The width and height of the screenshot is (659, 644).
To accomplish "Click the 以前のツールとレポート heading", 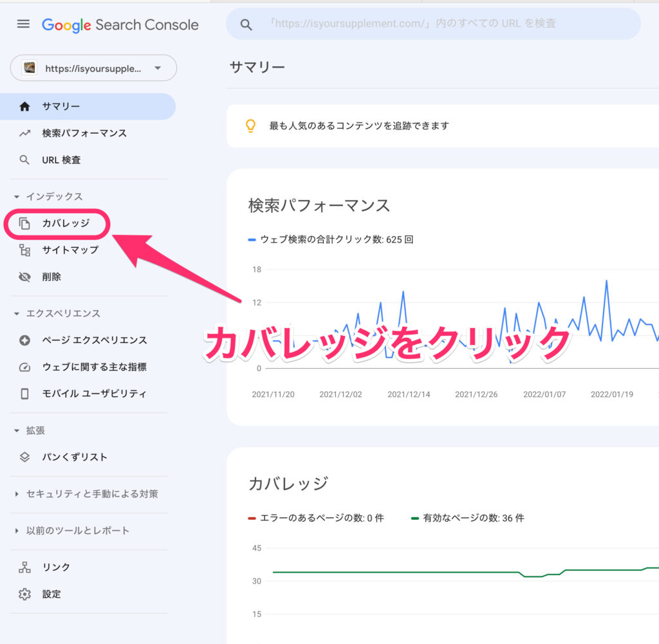I will pyautogui.click(x=78, y=531).
